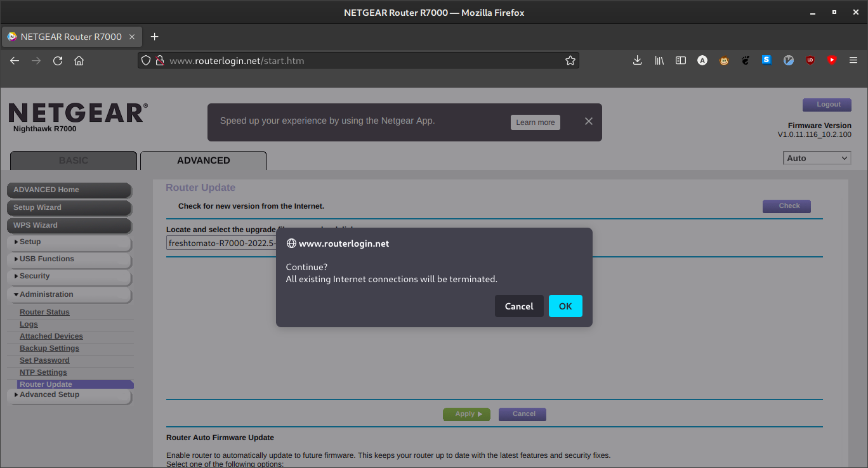Screen dimensions: 868x468
Task: Click the firmware file name field
Action: click(x=221, y=243)
